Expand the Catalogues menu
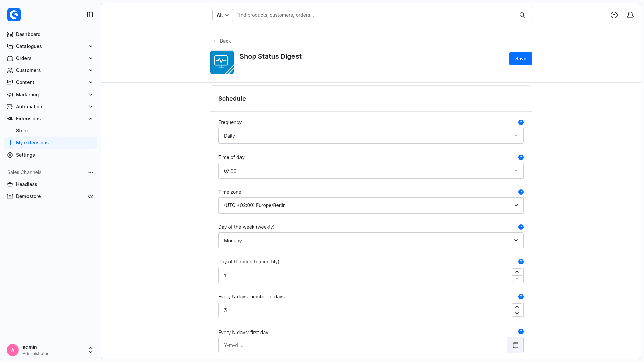This screenshot has width=644, height=362. 50,46
